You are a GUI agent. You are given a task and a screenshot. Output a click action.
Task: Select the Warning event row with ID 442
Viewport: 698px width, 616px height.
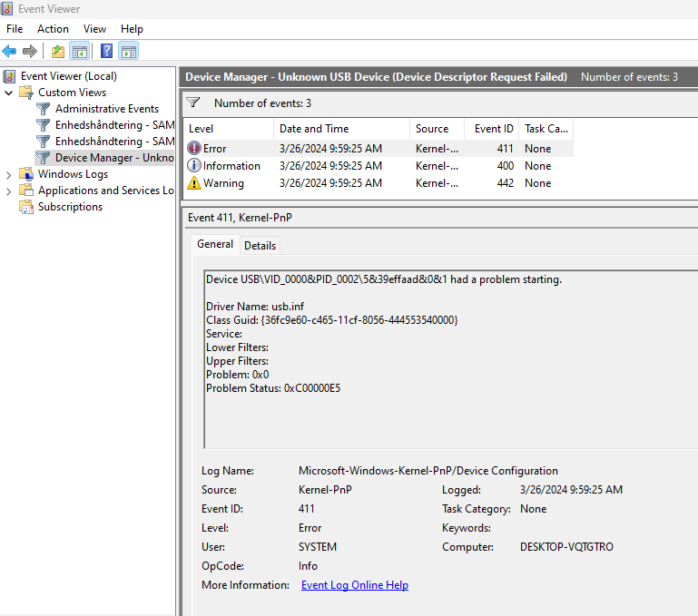378,183
